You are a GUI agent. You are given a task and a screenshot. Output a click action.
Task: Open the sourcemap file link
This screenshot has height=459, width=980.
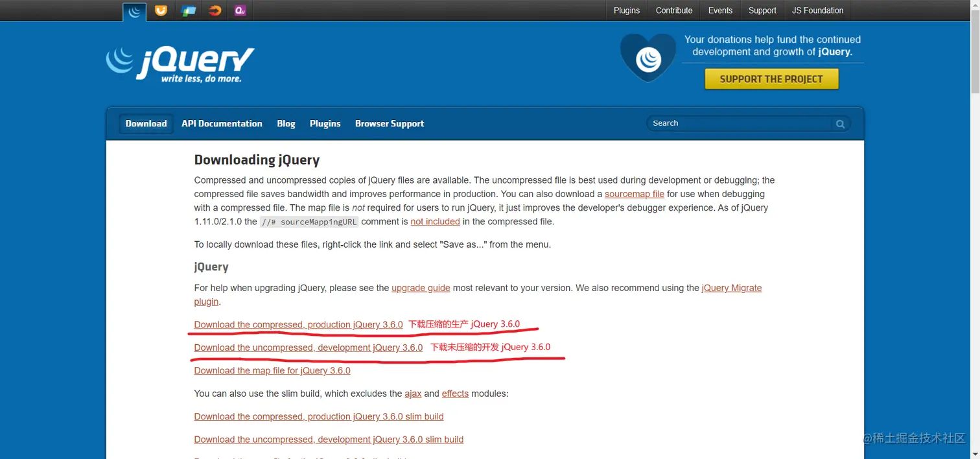tap(635, 194)
